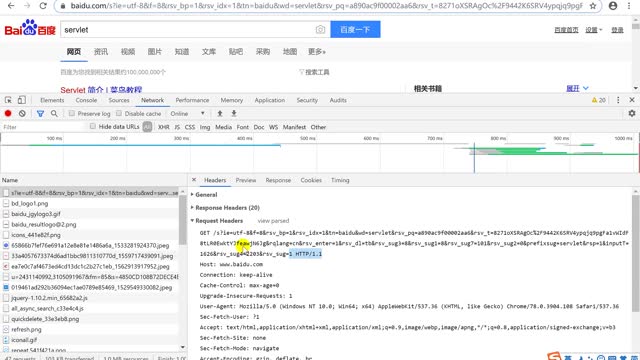Click the 百度首页 link
The image size is (640, 360).
566,30
